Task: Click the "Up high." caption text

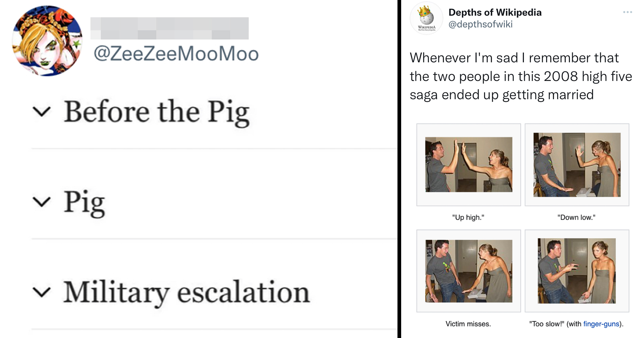Action: click(468, 218)
